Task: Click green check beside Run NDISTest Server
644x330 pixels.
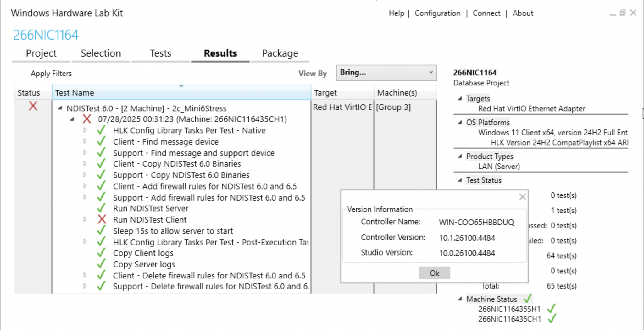Action: pyautogui.click(x=101, y=208)
